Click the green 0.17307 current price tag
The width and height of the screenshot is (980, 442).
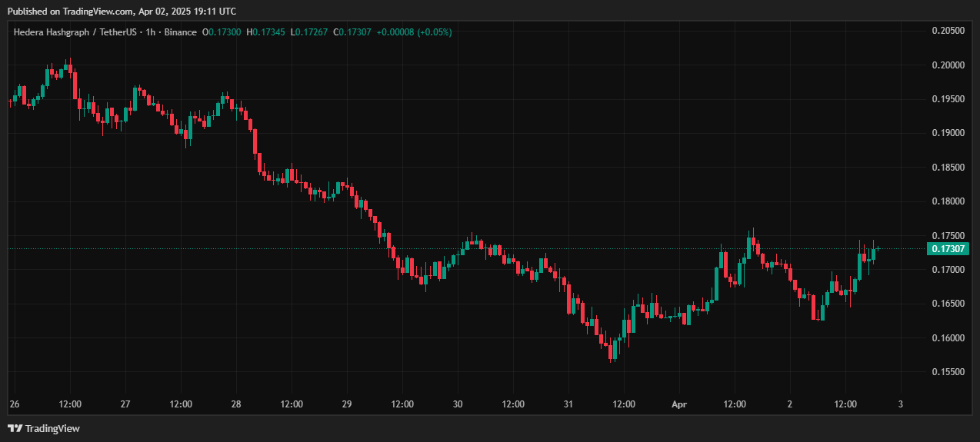tap(948, 248)
